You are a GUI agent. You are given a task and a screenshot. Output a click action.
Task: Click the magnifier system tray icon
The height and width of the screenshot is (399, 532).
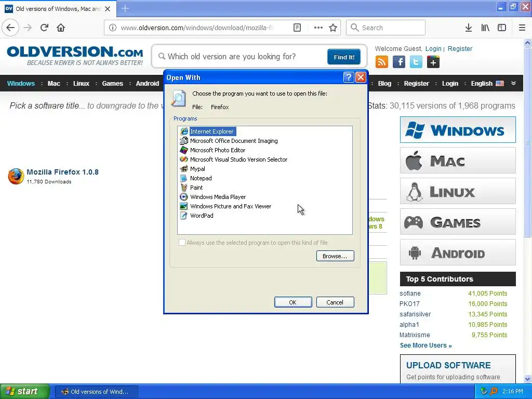pos(494,391)
